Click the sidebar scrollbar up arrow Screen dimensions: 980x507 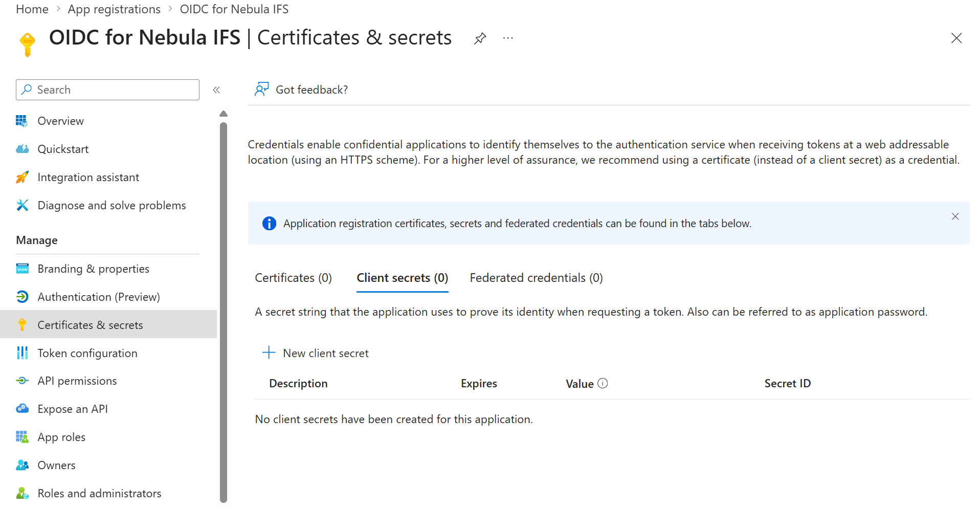tap(223, 114)
